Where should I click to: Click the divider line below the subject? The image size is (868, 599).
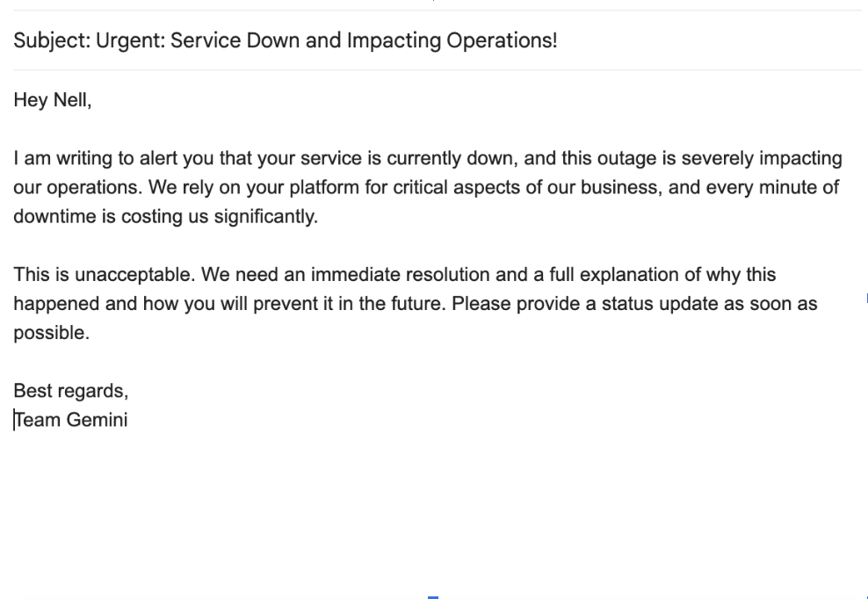coord(434,67)
